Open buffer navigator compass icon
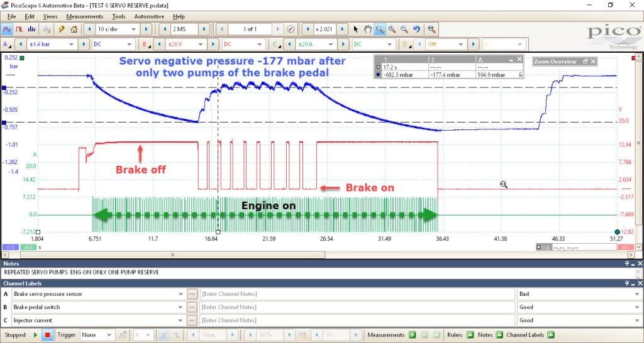The width and height of the screenshot is (644, 343). 291,29
